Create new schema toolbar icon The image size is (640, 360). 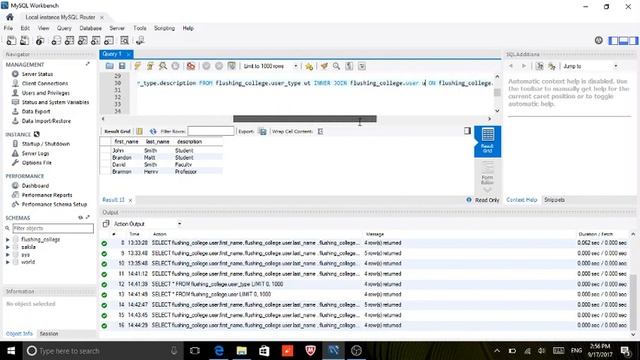click(56, 40)
